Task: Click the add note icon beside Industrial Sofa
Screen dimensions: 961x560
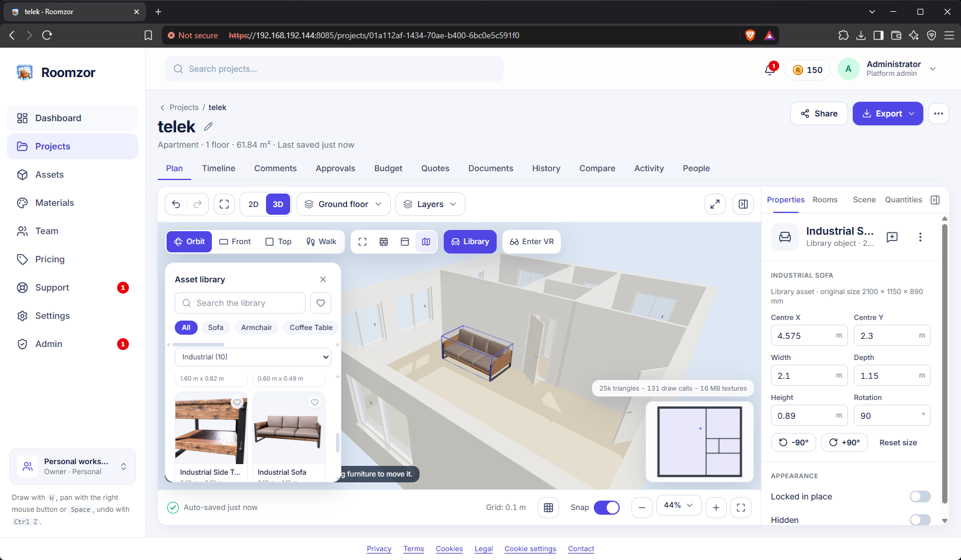Action: point(892,237)
